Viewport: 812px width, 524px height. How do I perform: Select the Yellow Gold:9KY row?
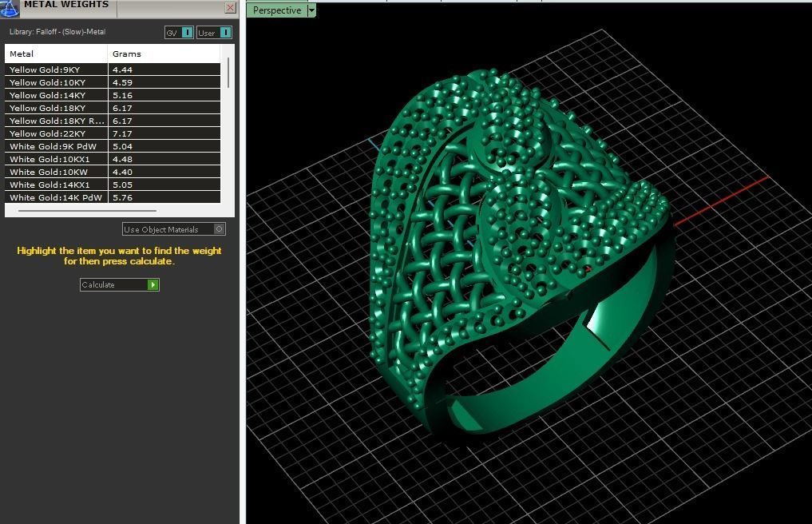[113, 69]
